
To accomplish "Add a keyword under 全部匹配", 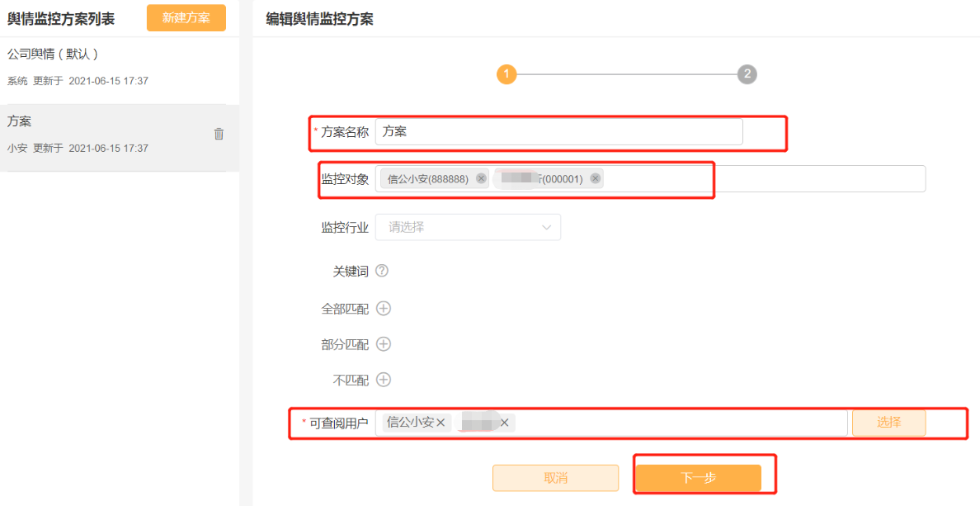I will [384, 309].
